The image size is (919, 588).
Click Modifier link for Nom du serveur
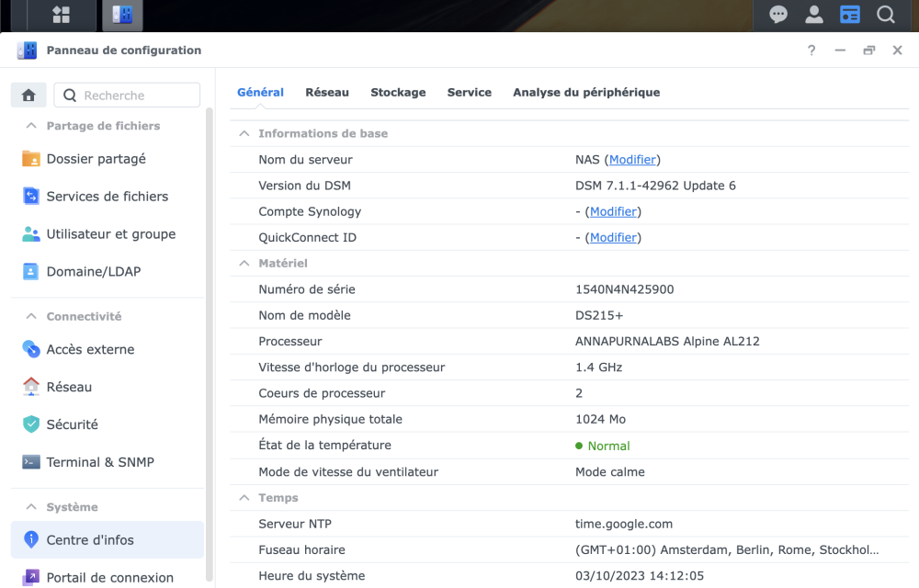(x=632, y=159)
